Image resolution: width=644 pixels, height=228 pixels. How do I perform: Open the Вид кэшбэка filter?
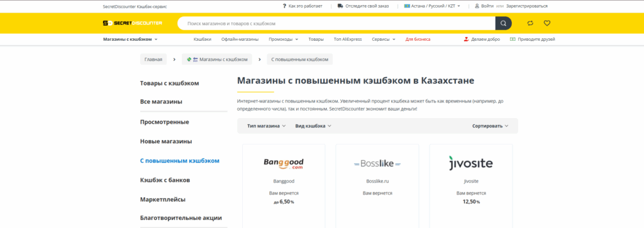pyautogui.click(x=313, y=126)
